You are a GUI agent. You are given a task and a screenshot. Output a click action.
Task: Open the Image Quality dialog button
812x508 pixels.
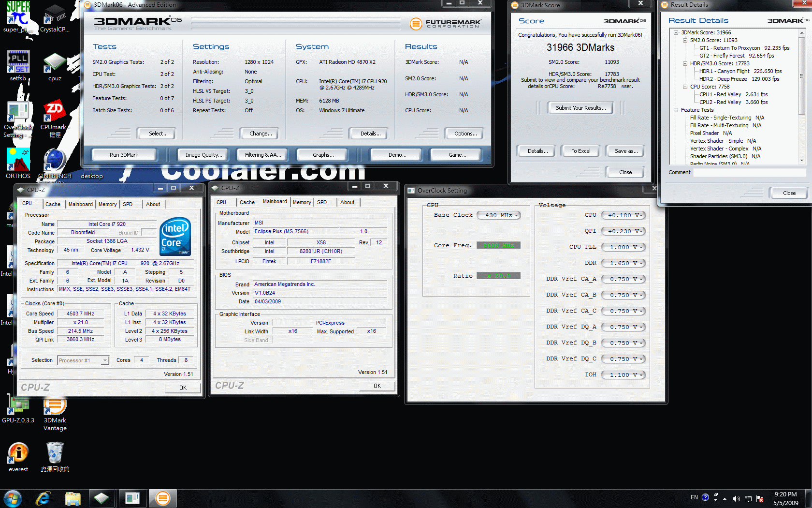point(204,155)
